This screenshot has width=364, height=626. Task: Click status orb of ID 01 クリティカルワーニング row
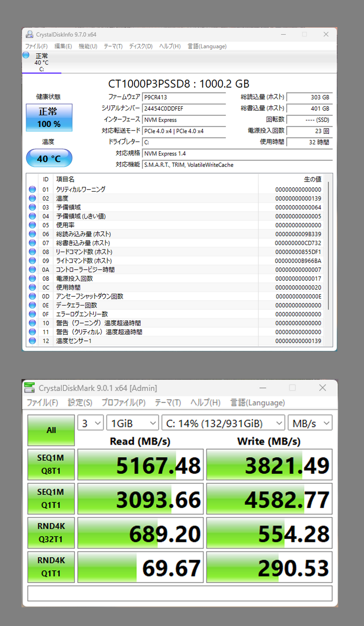point(32,189)
